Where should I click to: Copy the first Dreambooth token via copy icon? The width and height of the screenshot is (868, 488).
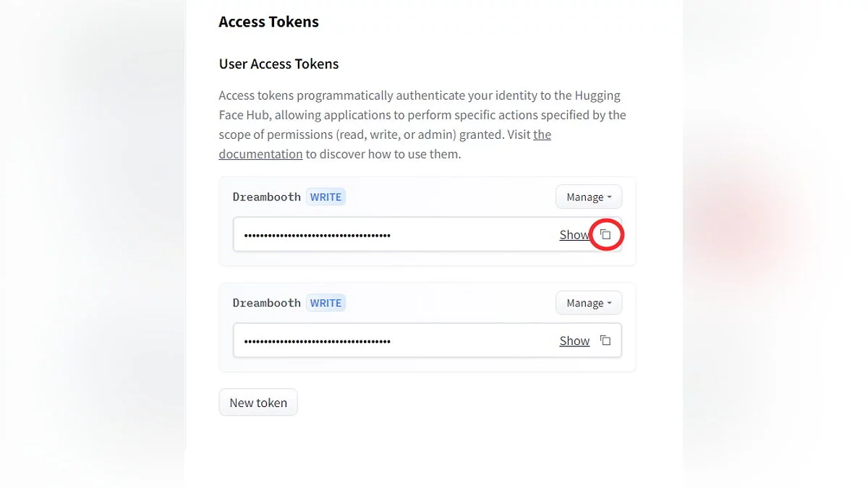point(605,234)
